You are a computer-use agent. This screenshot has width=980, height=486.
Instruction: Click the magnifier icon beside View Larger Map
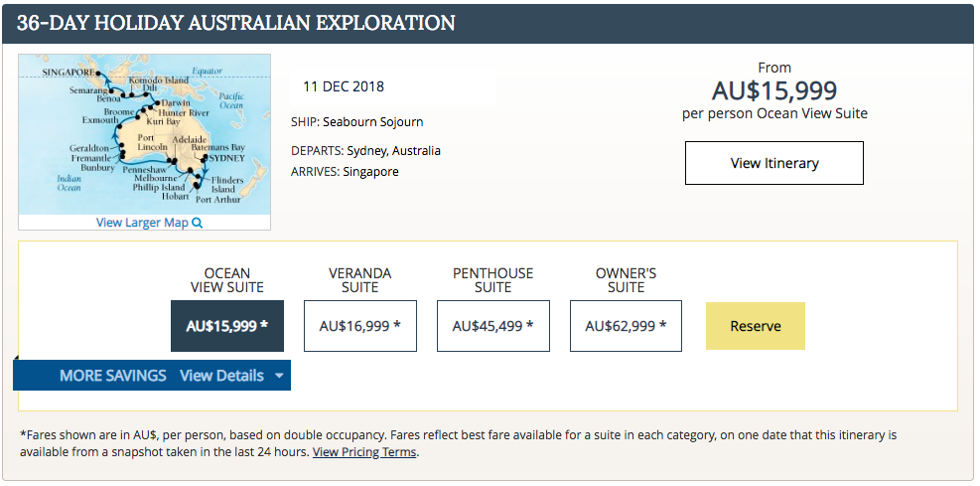click(198, 223)
